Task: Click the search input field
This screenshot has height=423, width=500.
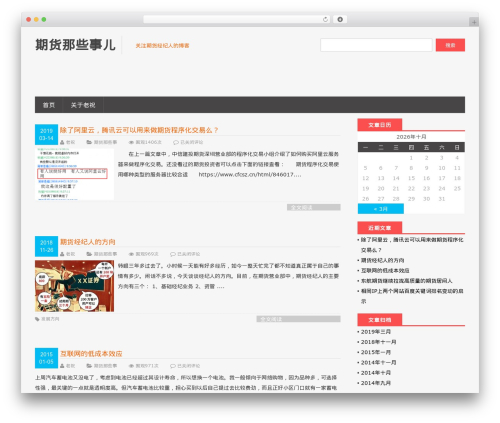Action: pos(376,45)
